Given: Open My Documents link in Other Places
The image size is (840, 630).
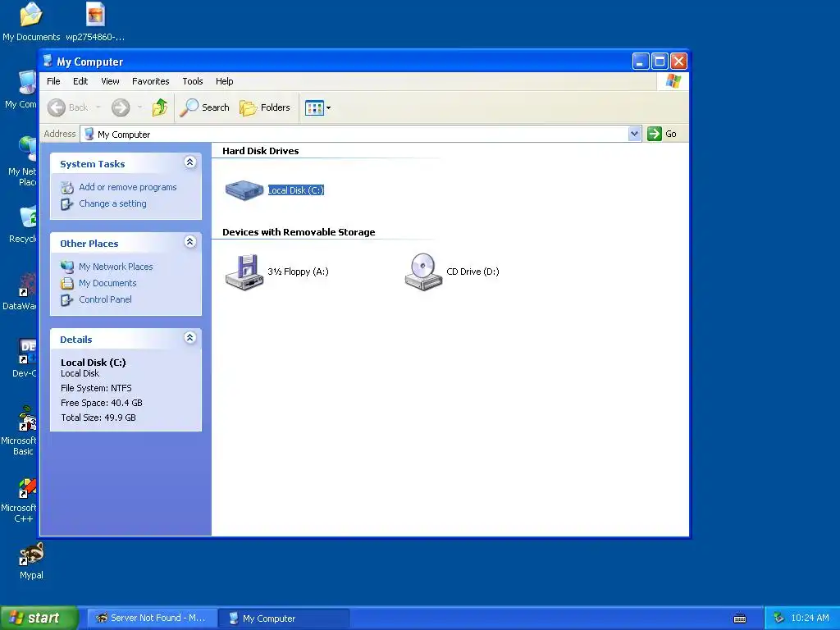Looking at the screenshot, I should 107,283.
